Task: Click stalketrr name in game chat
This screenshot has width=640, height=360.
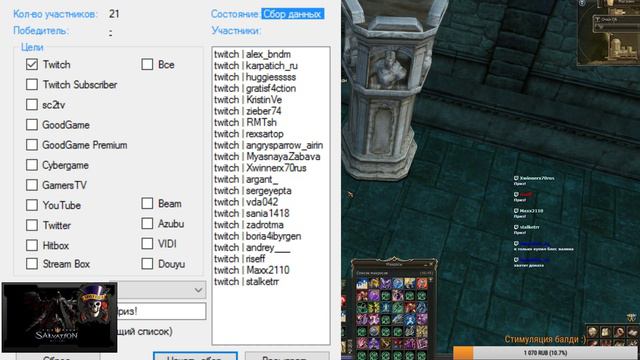Action: click(529, 227)
